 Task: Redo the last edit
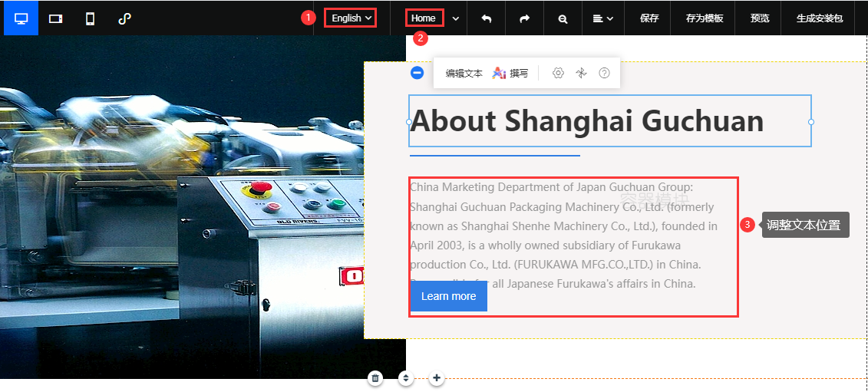pyautogui.click(x=524, y=19)
